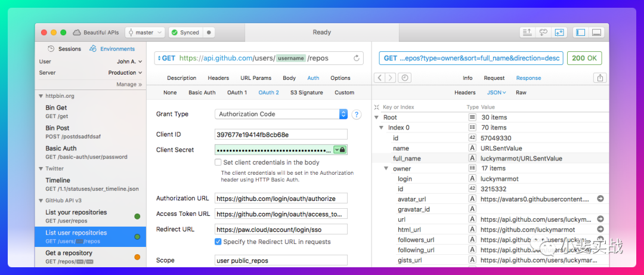The width and height of the screenshot is (644, 275).
Task: Collapse the GitHub API v3 group
Action: (41, 200)
